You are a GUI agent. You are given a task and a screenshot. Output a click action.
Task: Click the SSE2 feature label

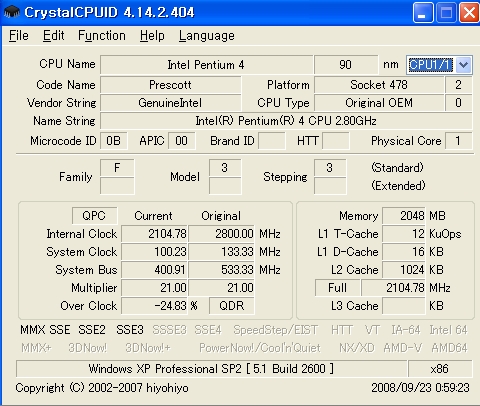pyautogui.click(x=92, y=330)
